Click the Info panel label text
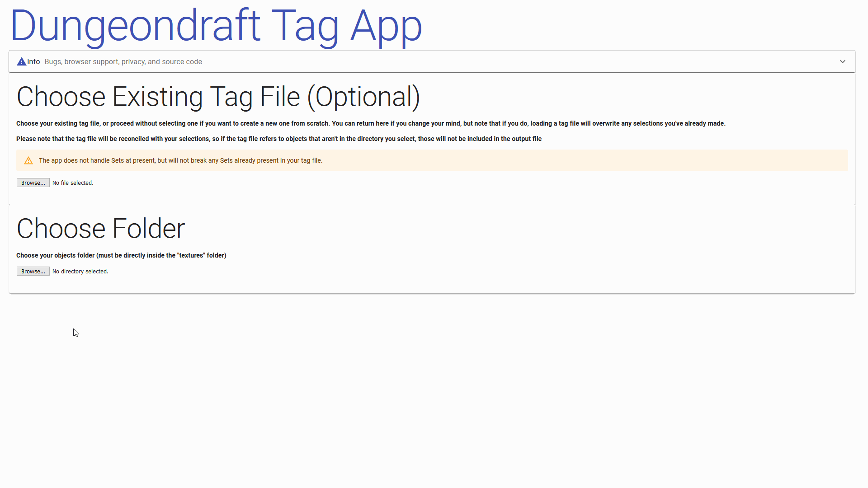 33,62
